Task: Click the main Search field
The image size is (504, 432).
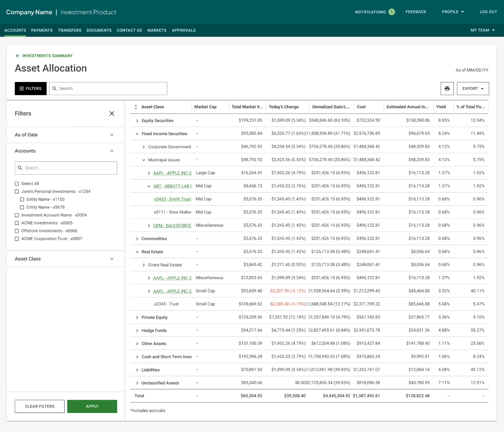Action: point(108,88)
